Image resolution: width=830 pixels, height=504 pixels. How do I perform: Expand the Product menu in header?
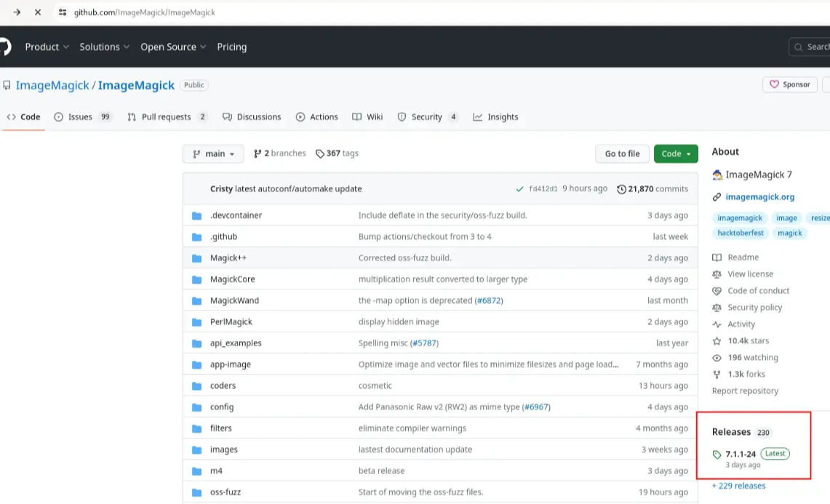point(47,47)
